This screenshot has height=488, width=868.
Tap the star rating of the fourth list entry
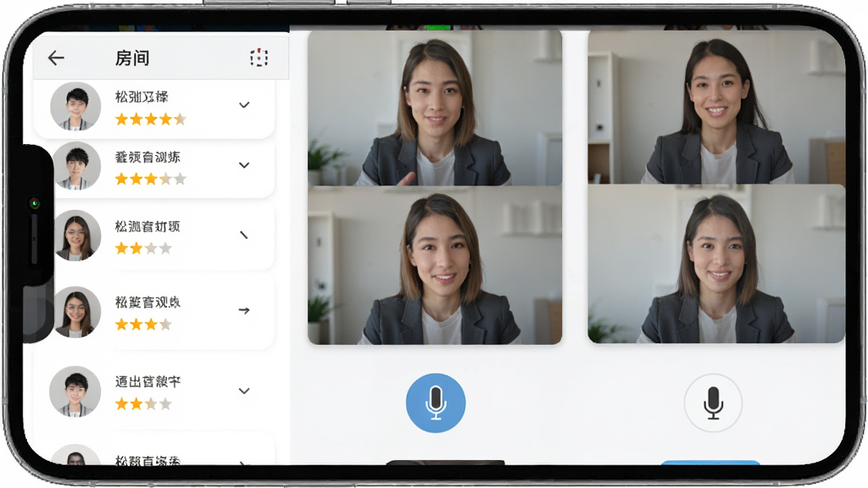tap(143, 324)
